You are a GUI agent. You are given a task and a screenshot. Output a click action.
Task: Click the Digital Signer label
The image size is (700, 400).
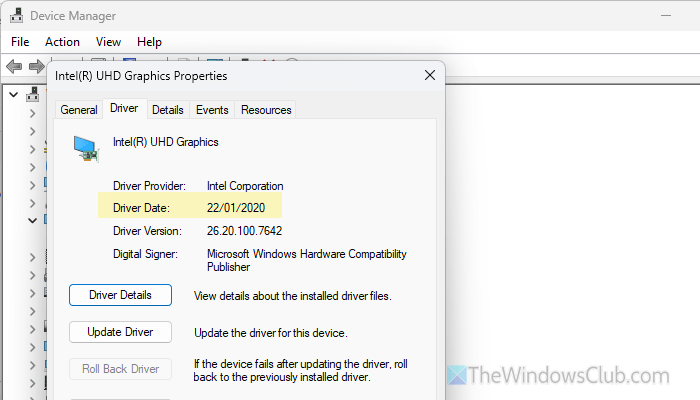click(145, 254)
